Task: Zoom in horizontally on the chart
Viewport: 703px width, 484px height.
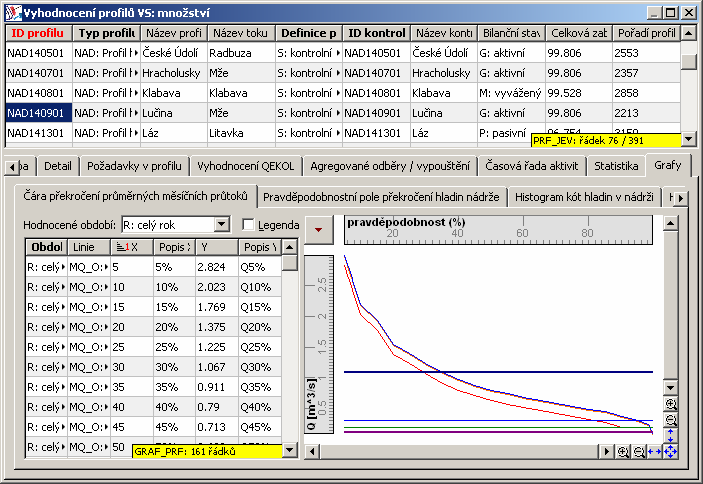Action: 623,451
